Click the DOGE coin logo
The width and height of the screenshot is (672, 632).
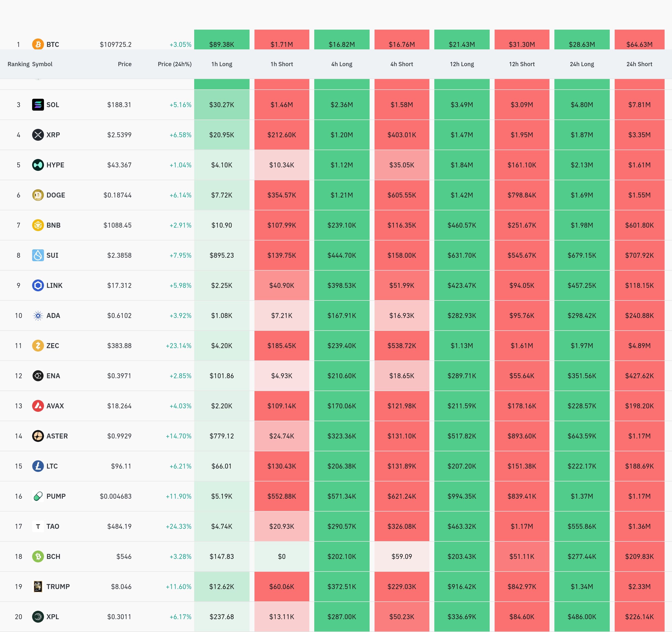[x=38, y=195]
